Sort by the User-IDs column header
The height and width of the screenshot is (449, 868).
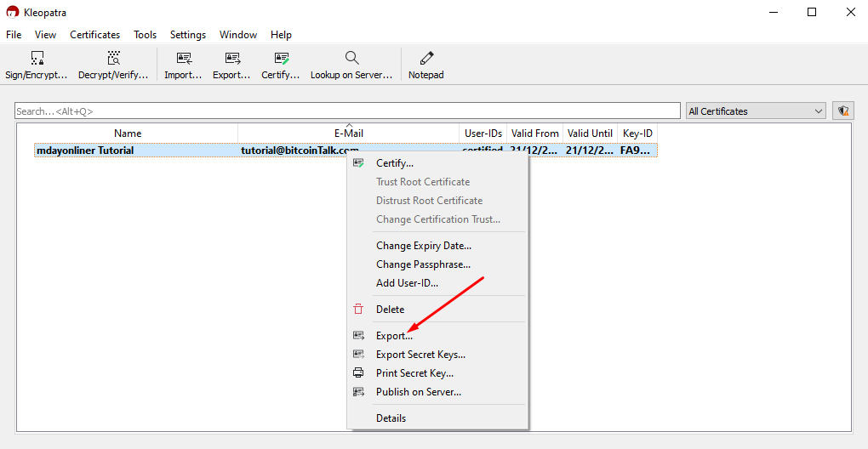pos(483,134)
